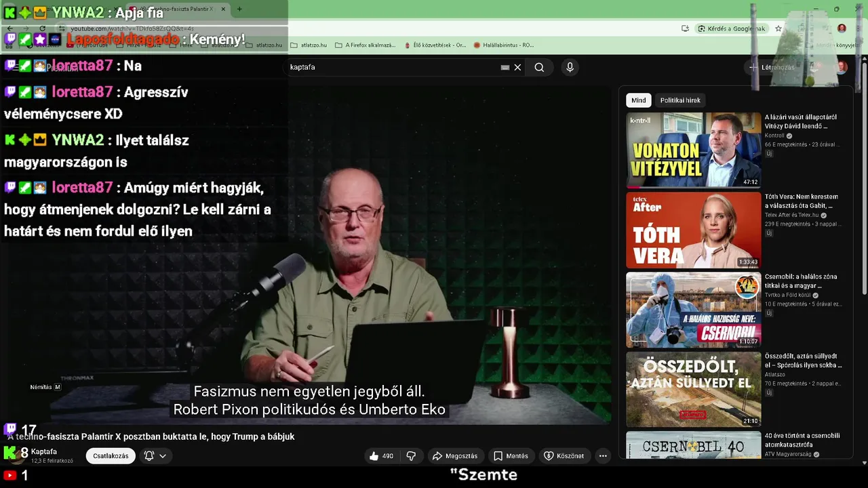The height and width of the screenshot is (488, 868).
Task: Click the video title about Palantir X poszt
Action: [x=151, y=436]
